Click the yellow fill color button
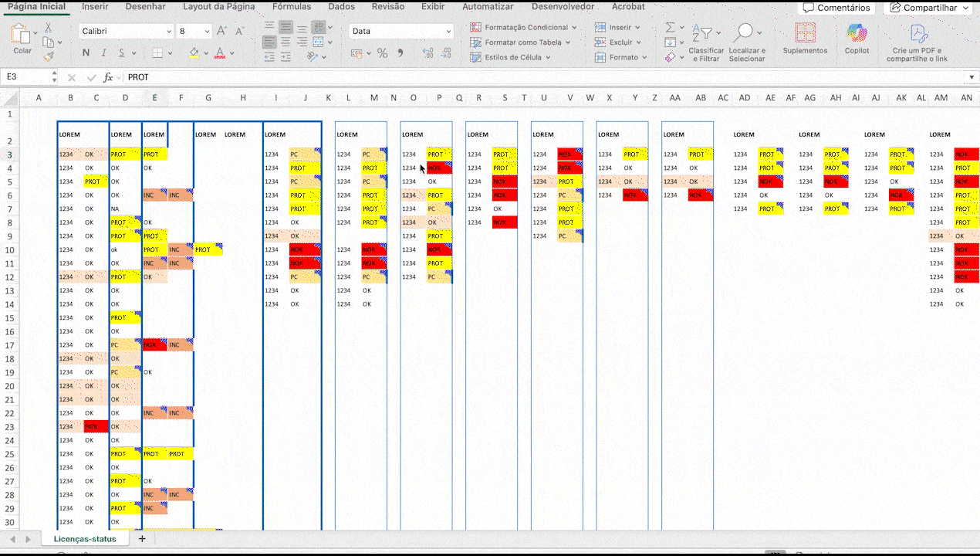Viewport: 980px width, 556px height. [194, 53]
